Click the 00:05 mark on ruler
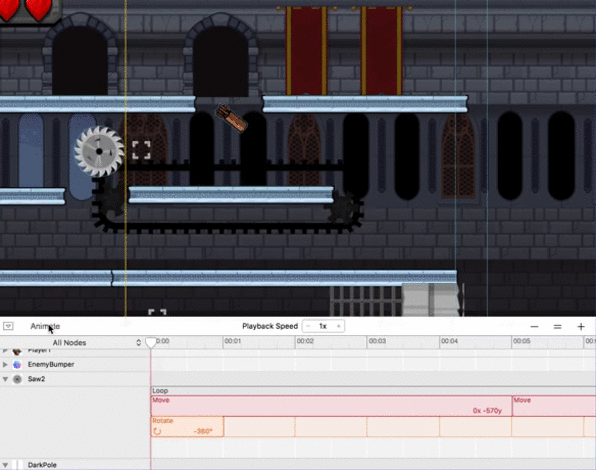 pos(521,341)
